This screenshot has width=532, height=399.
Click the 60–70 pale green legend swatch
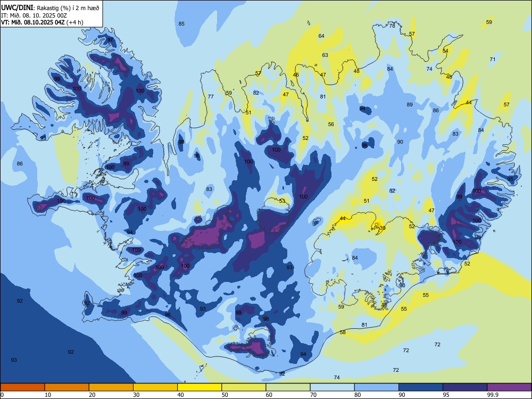(x=288, y=387)
